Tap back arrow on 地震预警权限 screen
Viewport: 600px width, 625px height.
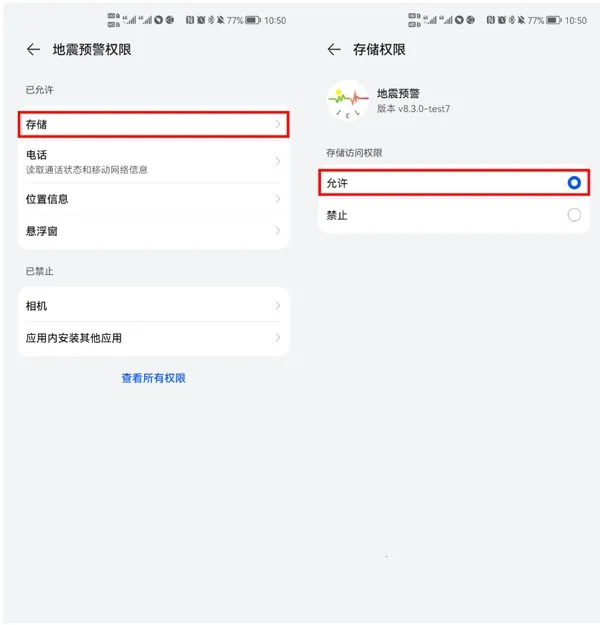pyautogui.click(x=33, y=49)
